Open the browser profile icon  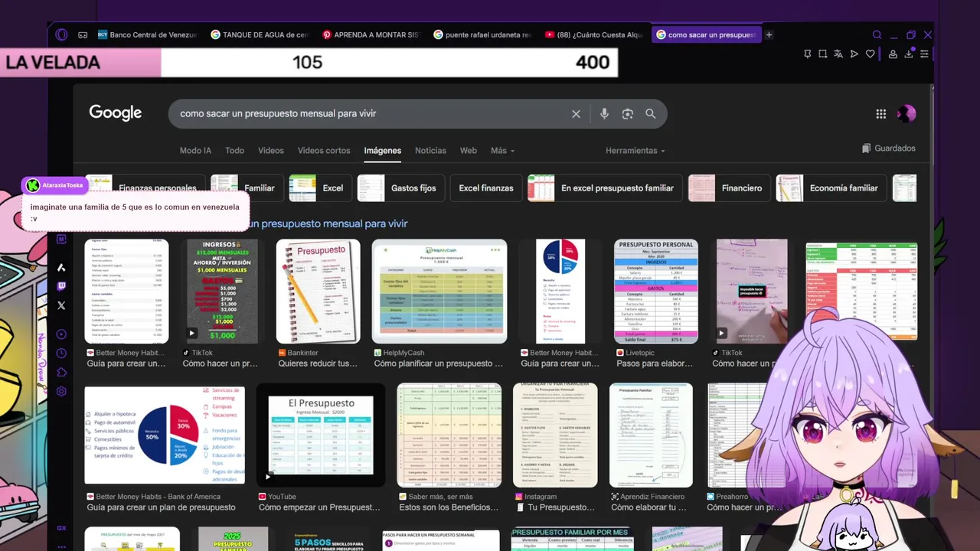click(x=893, y=54)
